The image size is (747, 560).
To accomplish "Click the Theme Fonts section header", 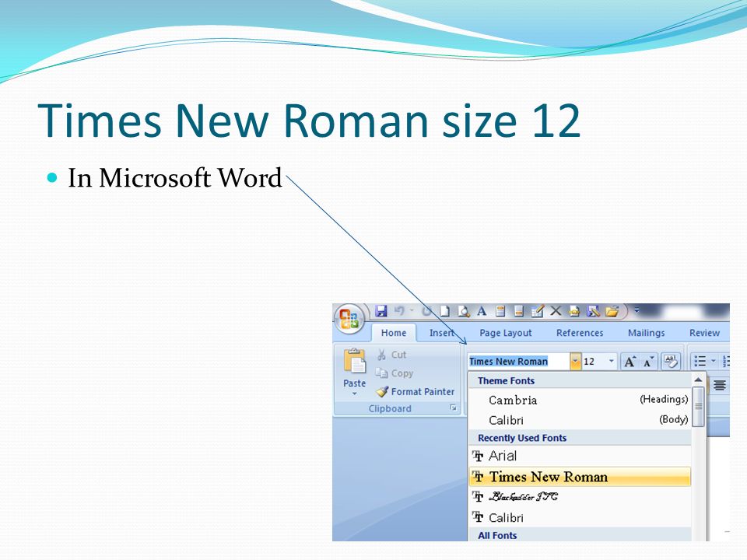I will [580, 381].
